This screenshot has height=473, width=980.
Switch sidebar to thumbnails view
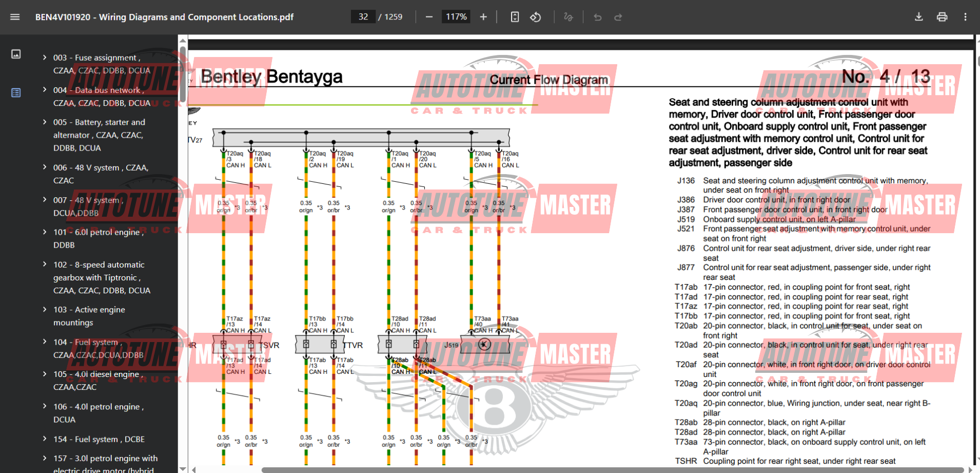[x=16, y=54]
